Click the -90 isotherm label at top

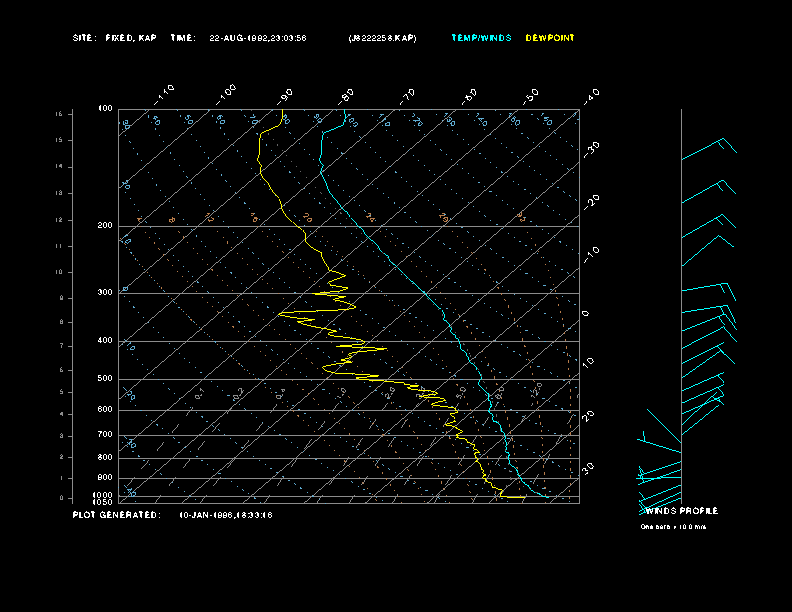click(285, 96)
